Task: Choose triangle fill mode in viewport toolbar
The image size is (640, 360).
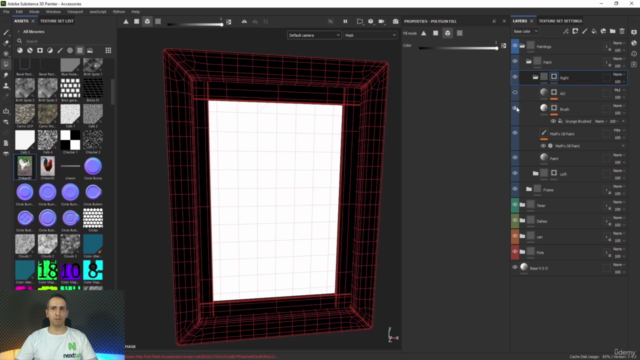Action: pyautogui.click(x=126, y=22)
